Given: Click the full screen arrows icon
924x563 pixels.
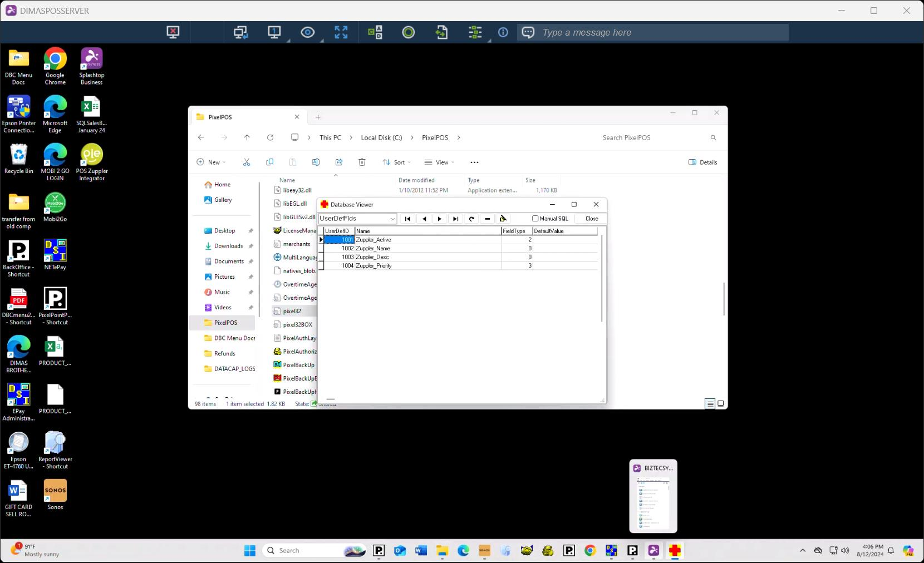Looking at the screenshot, I should [341, 32].
